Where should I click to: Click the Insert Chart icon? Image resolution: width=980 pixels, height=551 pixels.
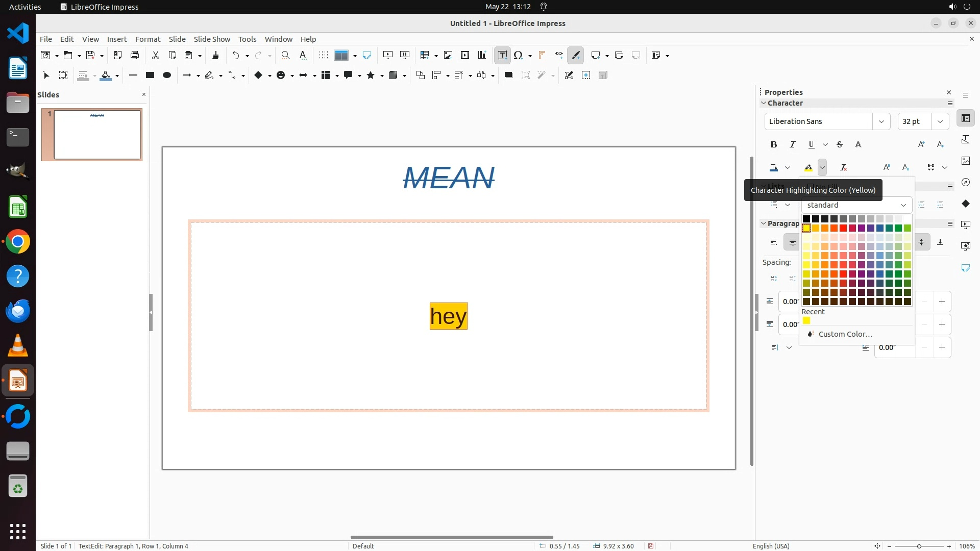(x=482, y=55)
